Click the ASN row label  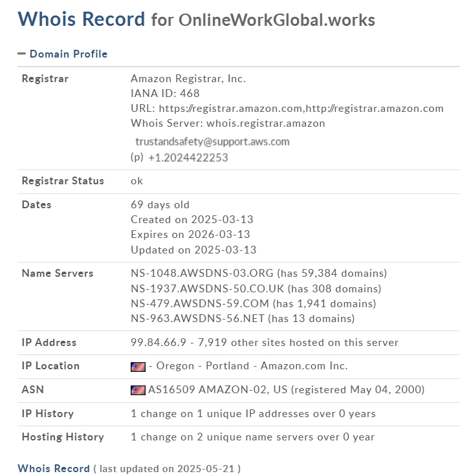pos(33,389)
